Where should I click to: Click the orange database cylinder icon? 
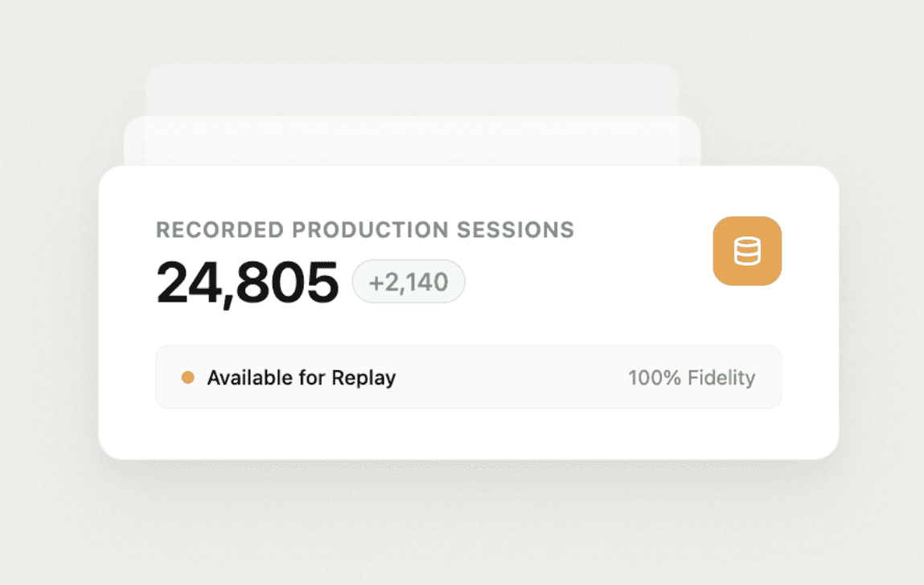coord(747,251)
